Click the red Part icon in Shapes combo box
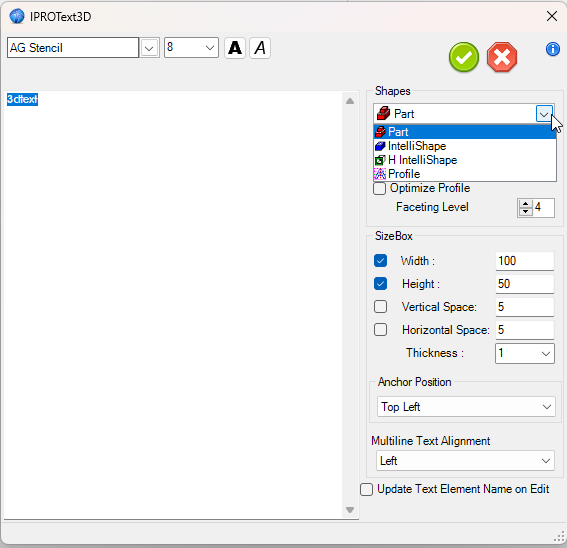This screenshot has height=548, width=567. click(x=383, y=114)
